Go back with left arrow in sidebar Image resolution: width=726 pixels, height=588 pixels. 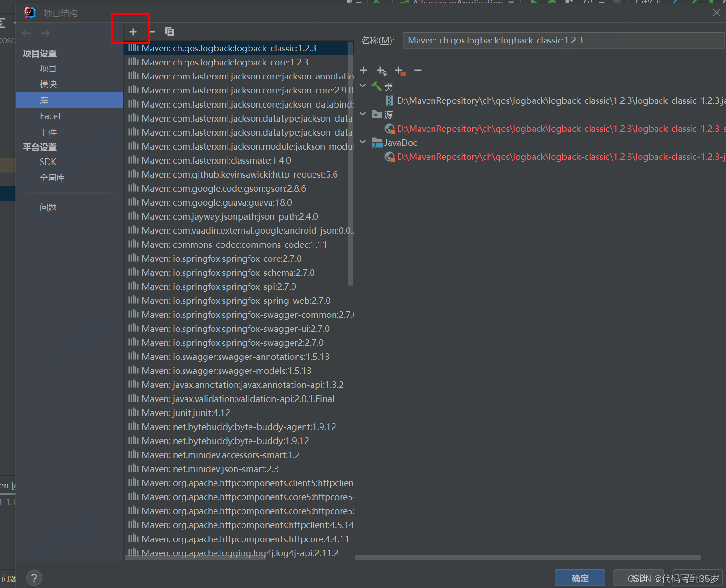27,33
